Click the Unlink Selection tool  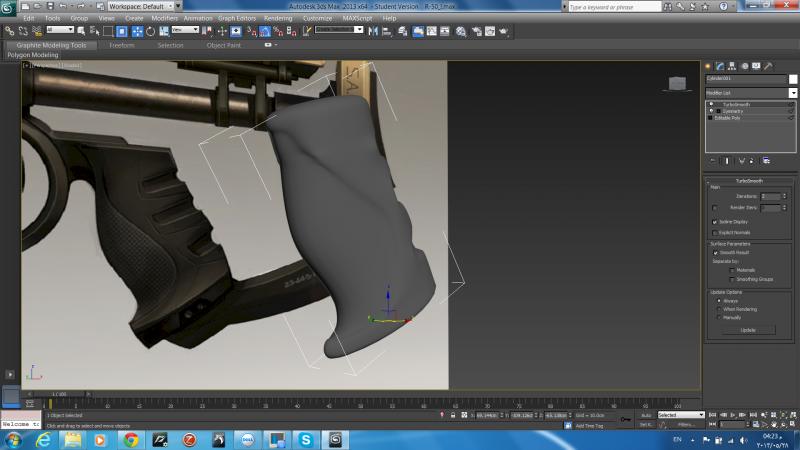click(x=23, y=31)
